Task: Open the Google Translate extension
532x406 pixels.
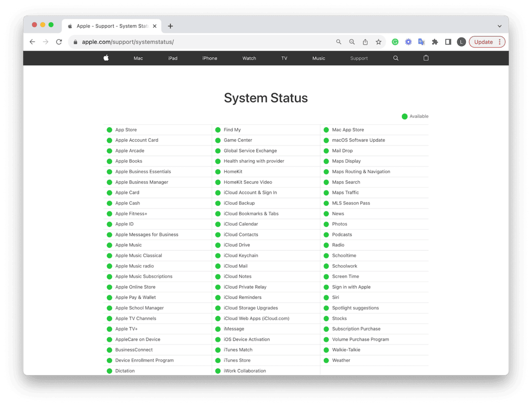Action: click(x=421, y=42)
